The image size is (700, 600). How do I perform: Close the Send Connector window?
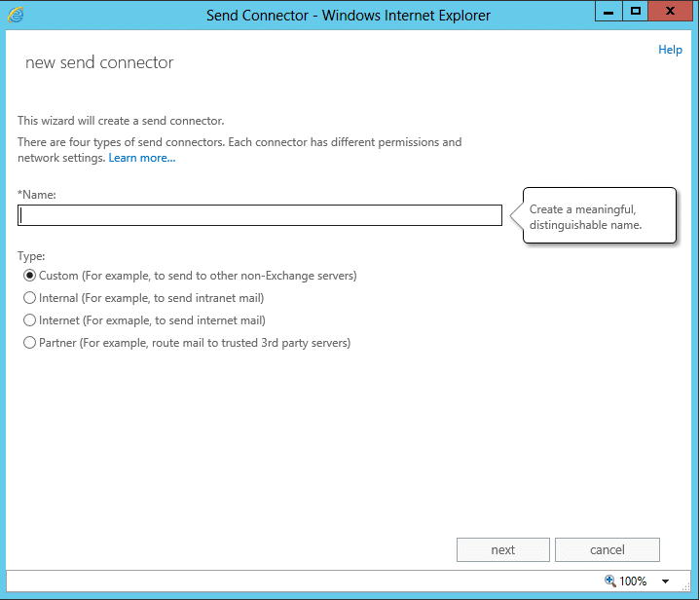[671, 13]
